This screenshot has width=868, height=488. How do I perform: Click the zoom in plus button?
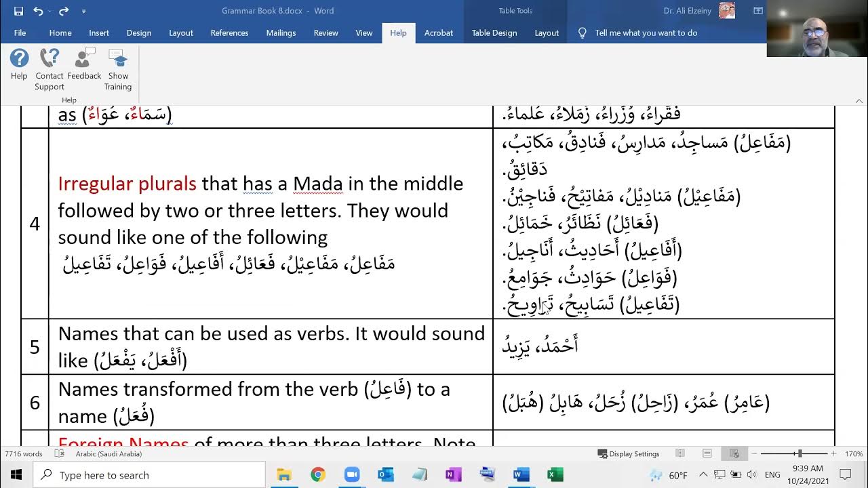point(833,454)
